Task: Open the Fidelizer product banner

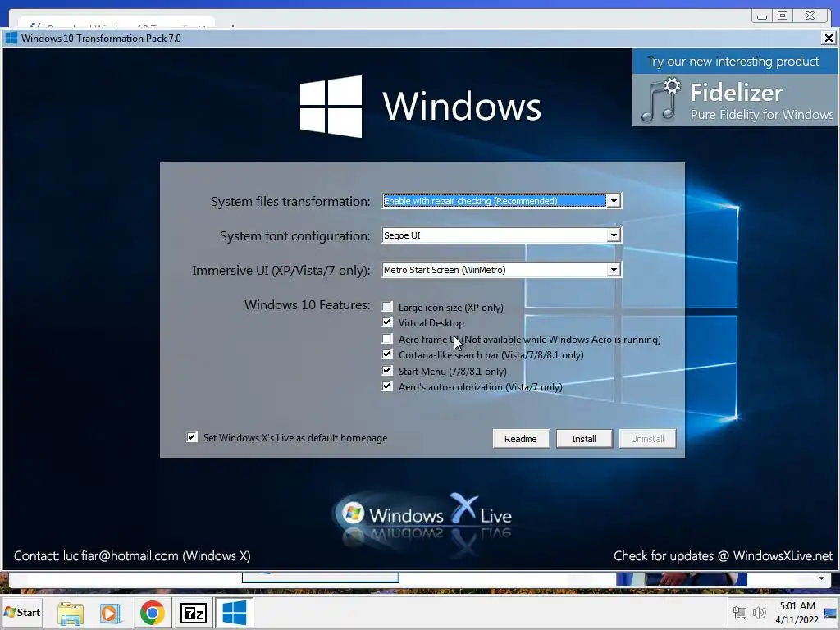Action: click(x=736, y=88)
